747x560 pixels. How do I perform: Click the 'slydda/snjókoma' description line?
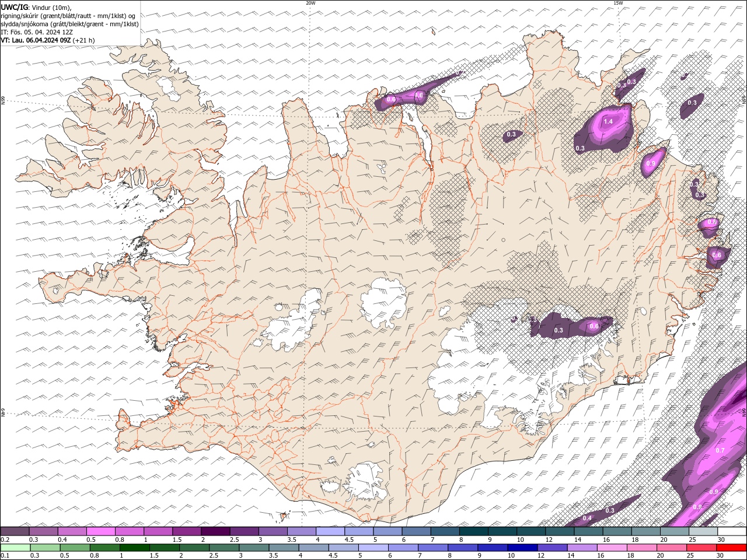point(70,24)
